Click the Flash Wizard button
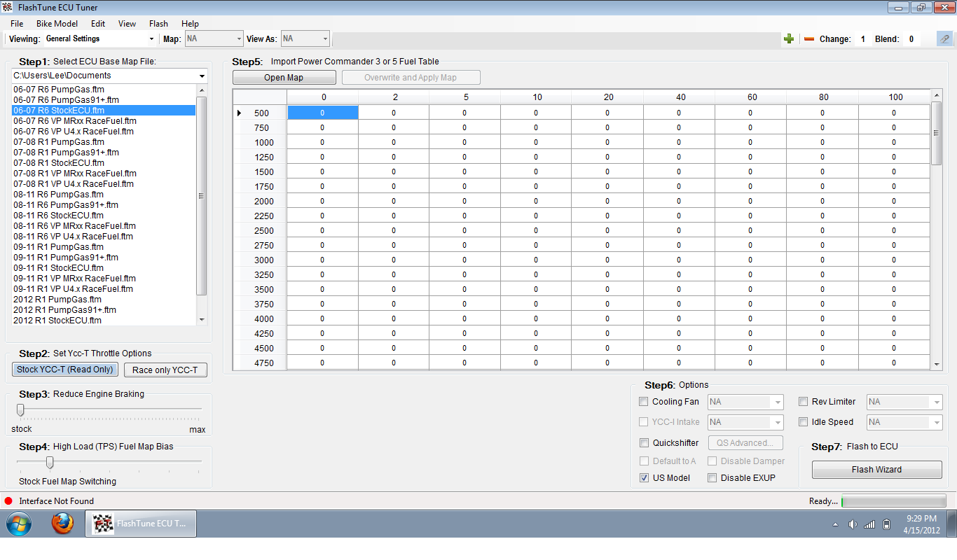957x560 pixels. [x=876, y=470]
